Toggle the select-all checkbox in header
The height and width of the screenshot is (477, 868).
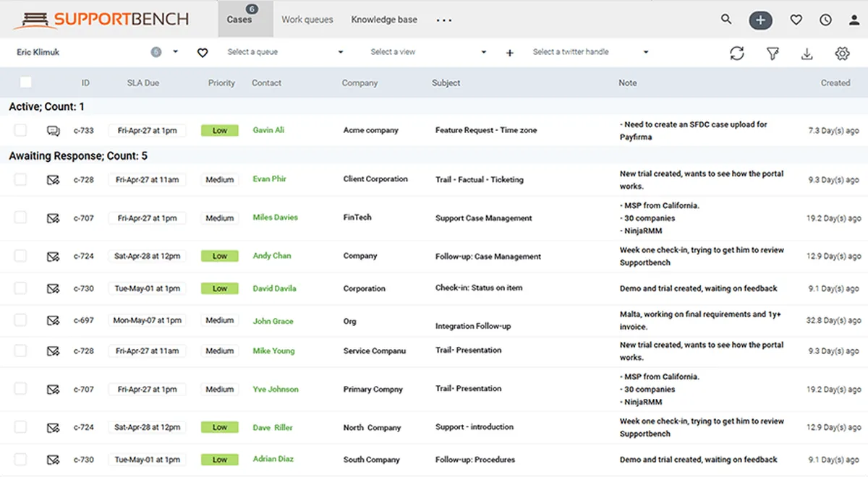click(26, 82)
